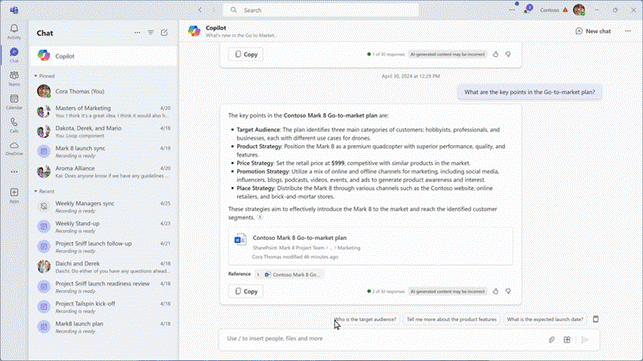
Task: Thumbs down the first Copilot response
Action: point(508,54)
